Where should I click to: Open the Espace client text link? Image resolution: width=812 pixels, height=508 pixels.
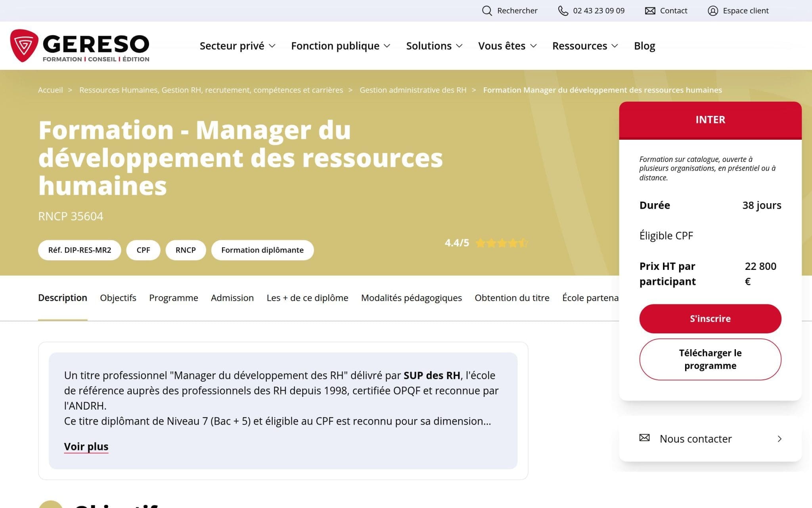tap(745, 11)
